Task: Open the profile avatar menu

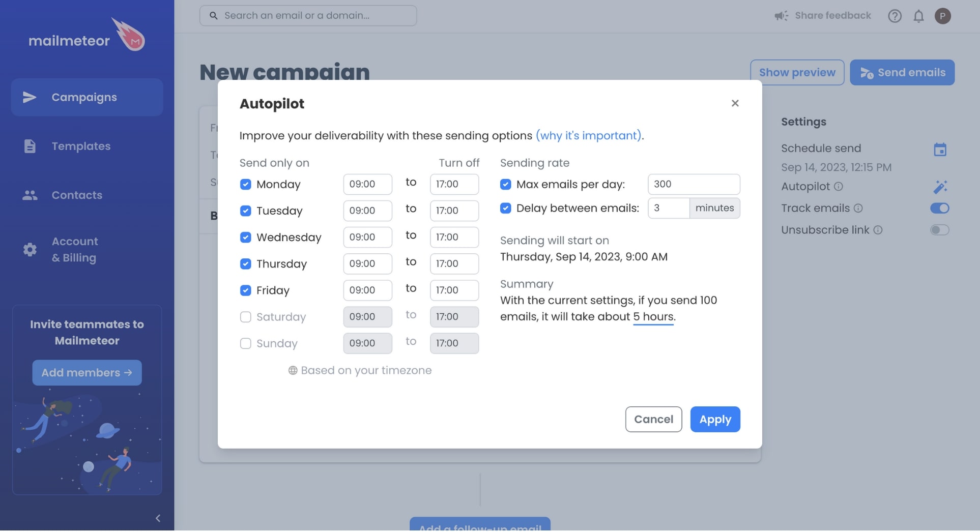Action: [942, 16]
